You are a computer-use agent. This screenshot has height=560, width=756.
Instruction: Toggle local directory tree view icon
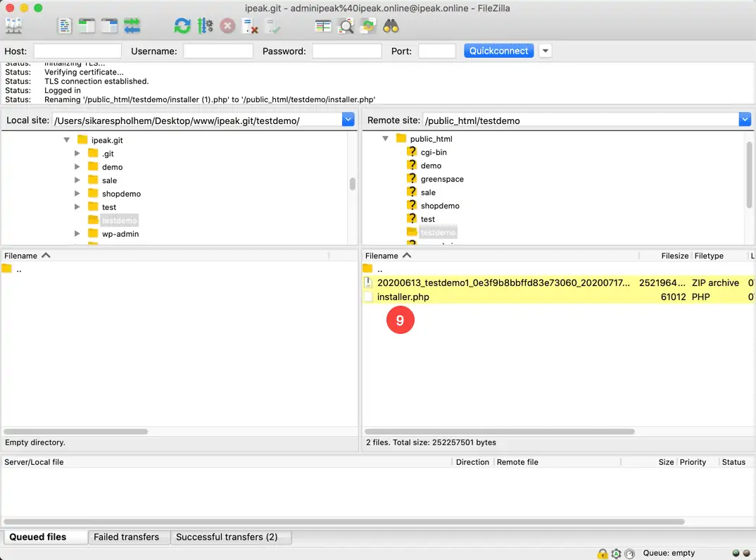[x=87, y=26]
